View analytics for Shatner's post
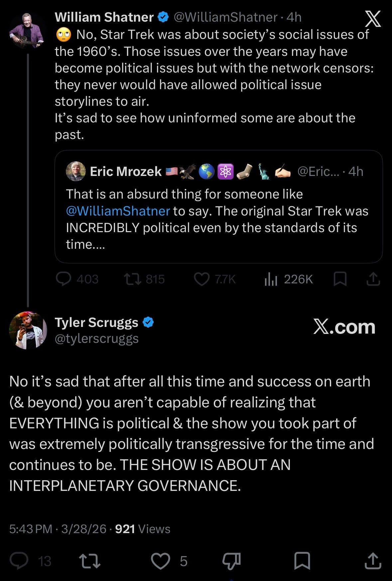The width and height of the screenshot is (392, 581). tap(271, 279)
